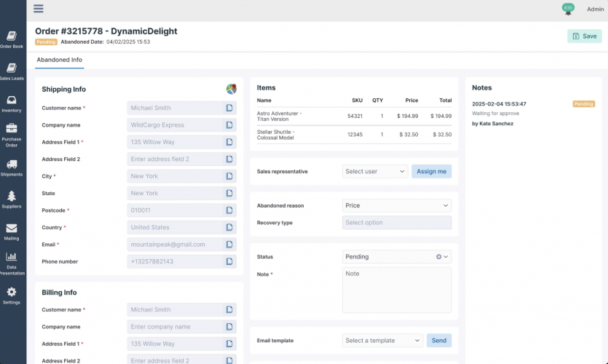Open the Abandoned reason dropdown
Viewport: 608px width, 364px height.
(x=397, y=205)
